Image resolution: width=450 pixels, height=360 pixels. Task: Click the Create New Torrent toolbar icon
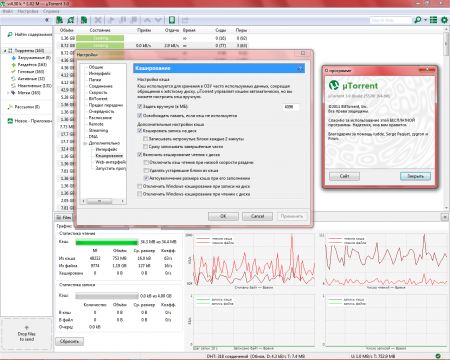click(84, 20)
